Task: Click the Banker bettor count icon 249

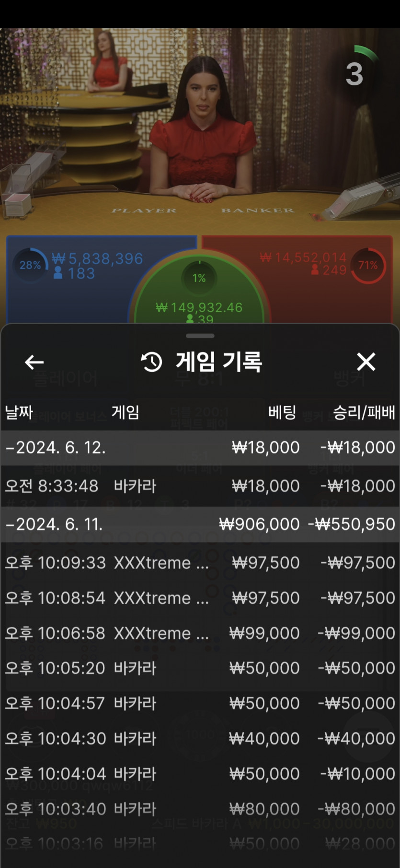Action: [315, 270]
